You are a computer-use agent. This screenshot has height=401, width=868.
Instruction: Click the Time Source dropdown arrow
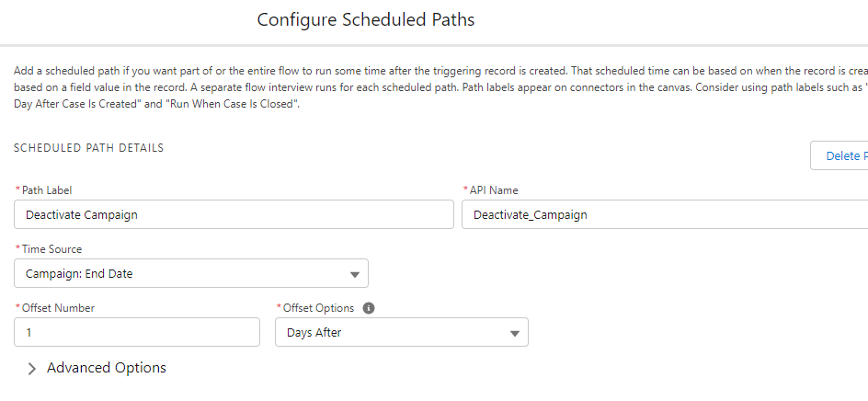355,274
